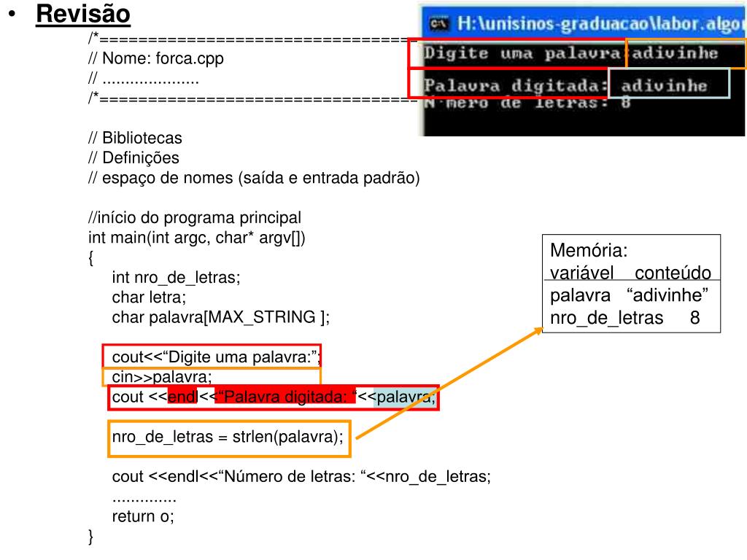Click the 'int nro_de_letras;' declaration
This screenshot has width=747, height=560.
(177, 277)
